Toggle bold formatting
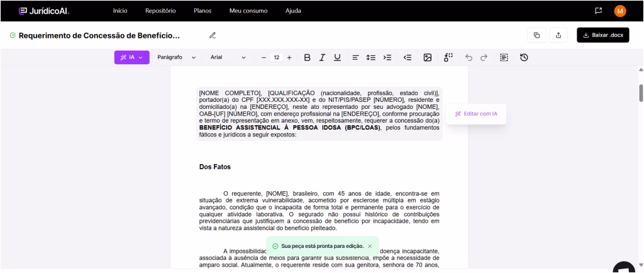Viewport: 644px width, 273px height. pos(307,57)
